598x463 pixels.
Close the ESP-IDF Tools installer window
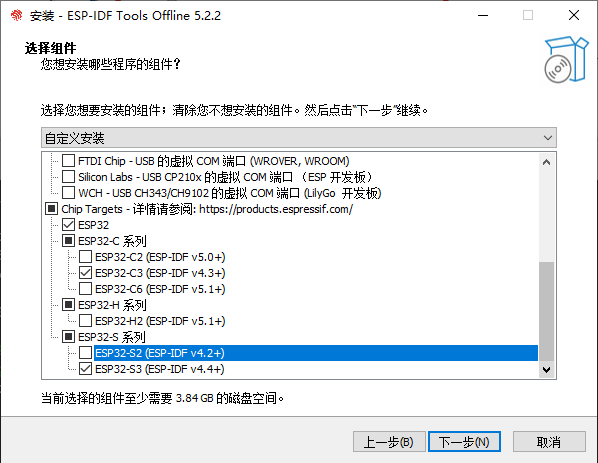(x=574, y=16)
